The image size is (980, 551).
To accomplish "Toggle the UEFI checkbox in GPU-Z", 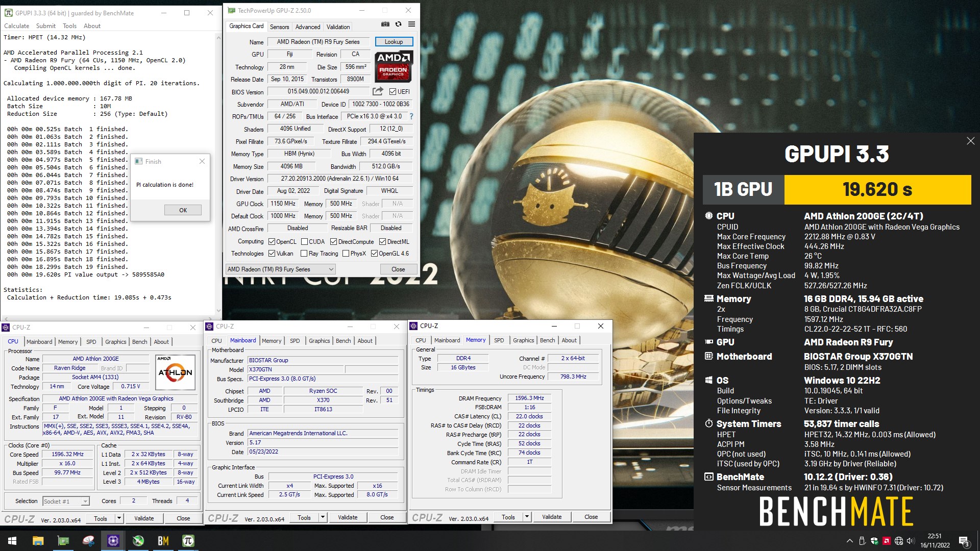I will (393, 92).
